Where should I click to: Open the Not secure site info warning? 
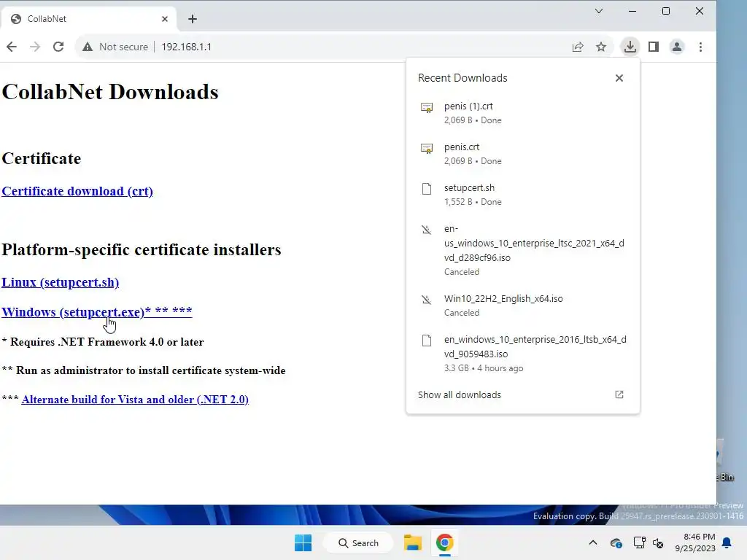coord(115,47)
